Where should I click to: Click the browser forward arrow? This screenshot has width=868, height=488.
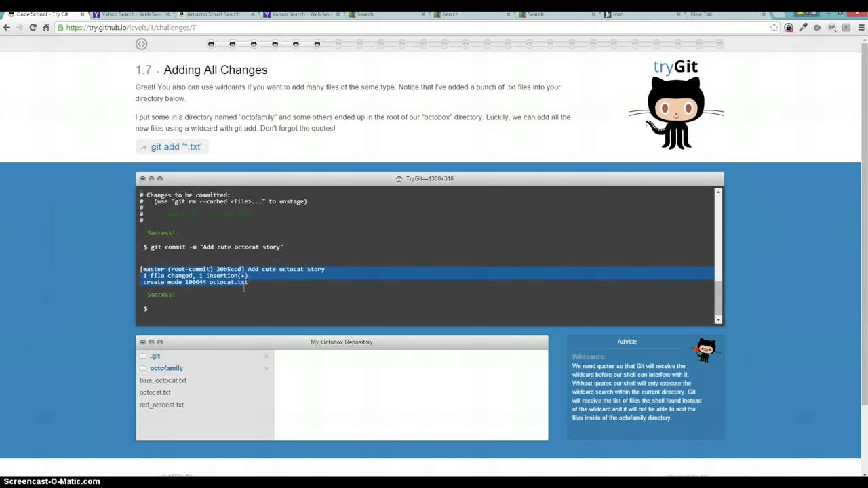click(x=20, y=28)
